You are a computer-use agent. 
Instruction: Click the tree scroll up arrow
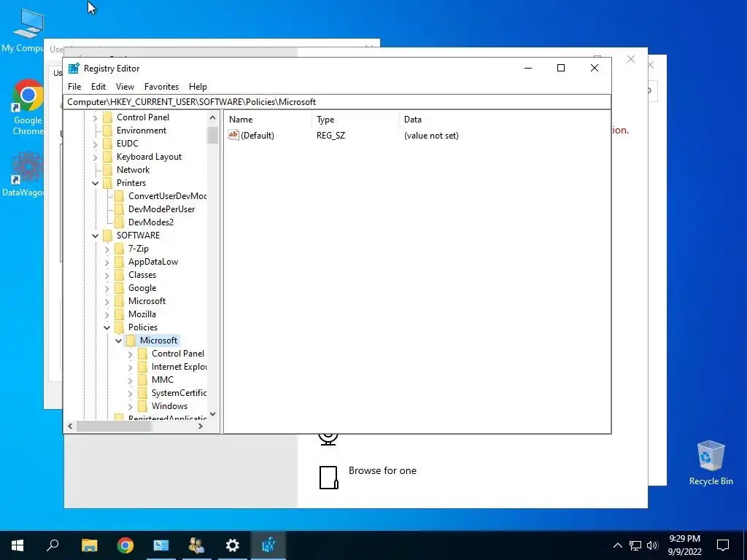point(213,117)
